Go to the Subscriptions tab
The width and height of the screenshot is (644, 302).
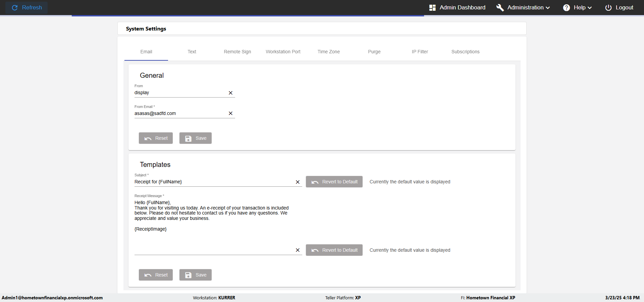point(466,52)
